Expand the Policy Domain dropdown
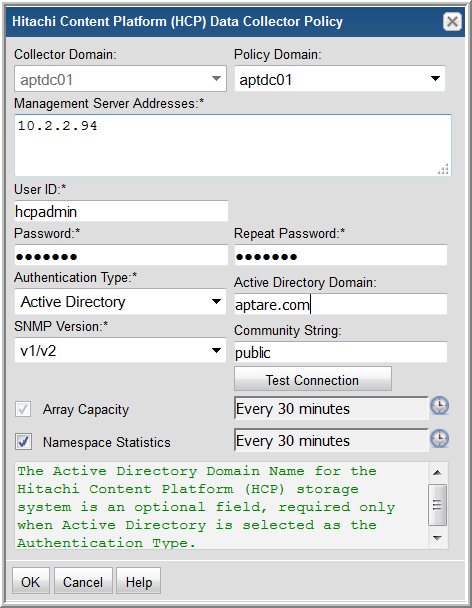The width and height of the screenshot is (472, 608). click(340, 79)
